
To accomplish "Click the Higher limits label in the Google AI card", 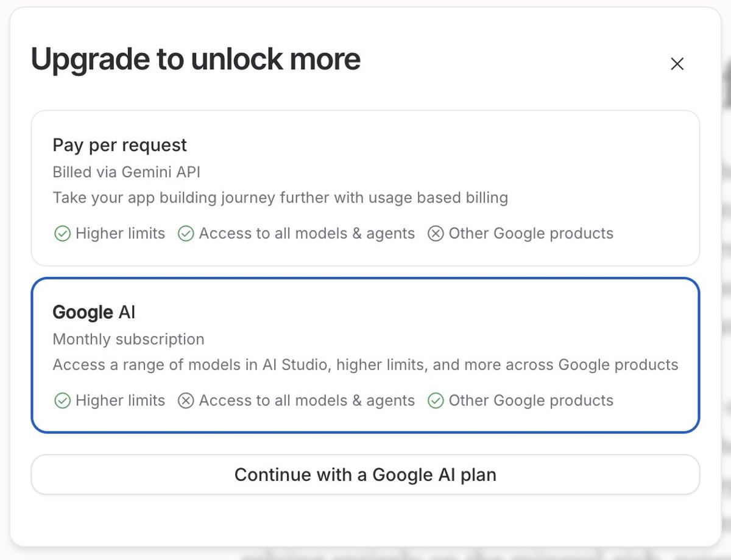I will [119, 401].
